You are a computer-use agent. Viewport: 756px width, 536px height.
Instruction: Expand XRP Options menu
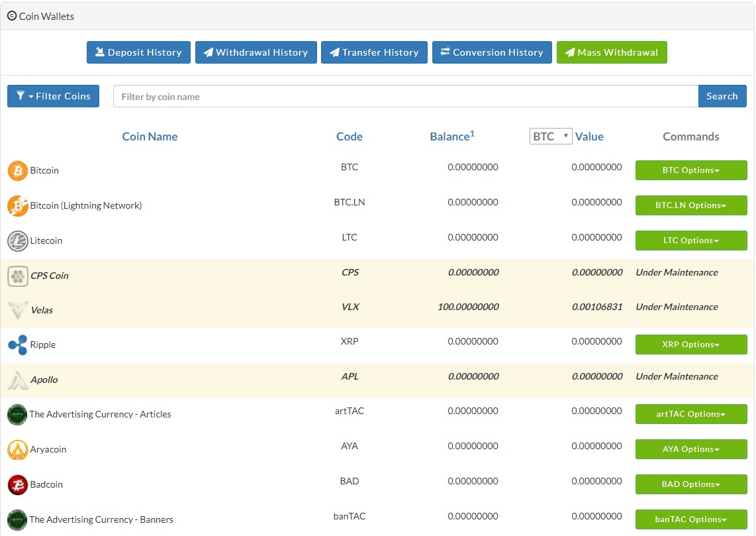coord(691,345)
